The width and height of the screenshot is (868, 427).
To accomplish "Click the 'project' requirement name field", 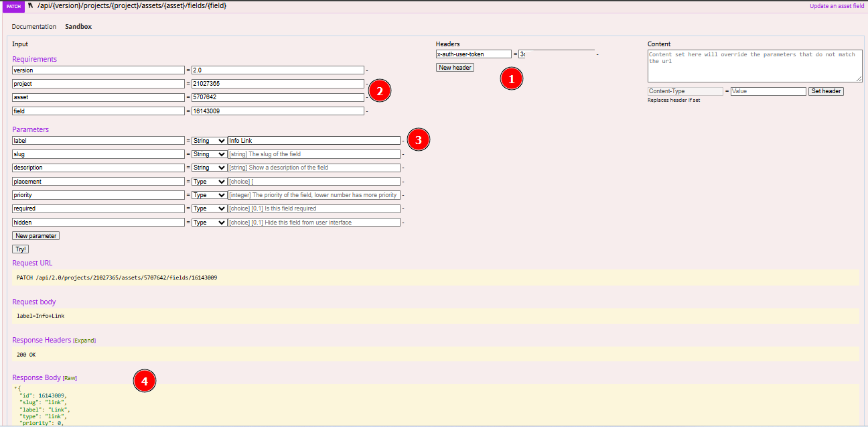I will tap(98, 84).
